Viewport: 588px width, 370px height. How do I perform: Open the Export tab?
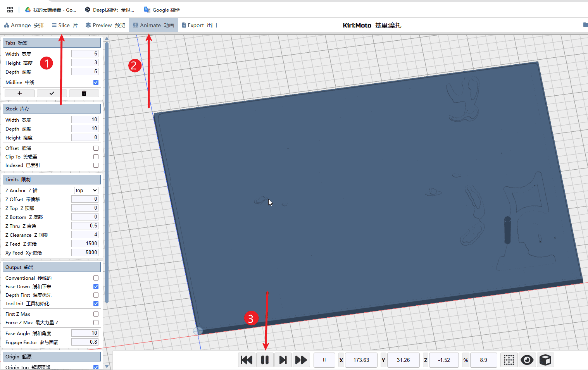click(199, 25)
